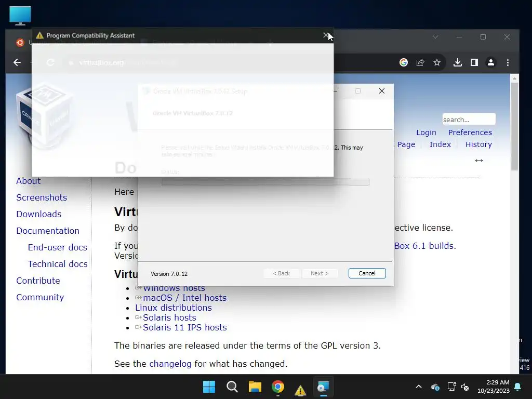This screenshot has width=532, height=399.
Task: Open the History link
Action: [x=478, y=144]
